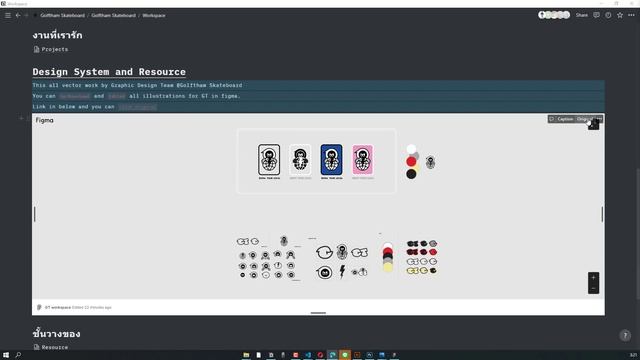Open the Projects page link
The image size is (640, 360).
51,49
